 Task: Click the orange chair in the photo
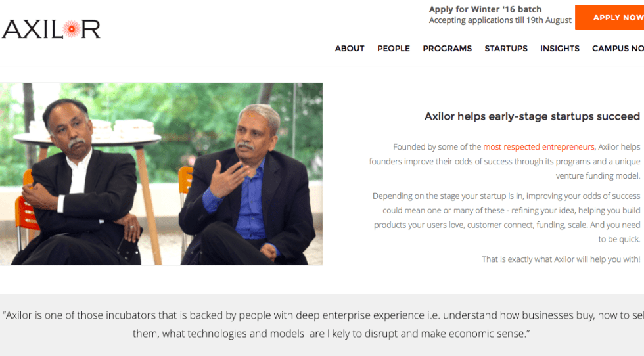click(x=25, y=213)
